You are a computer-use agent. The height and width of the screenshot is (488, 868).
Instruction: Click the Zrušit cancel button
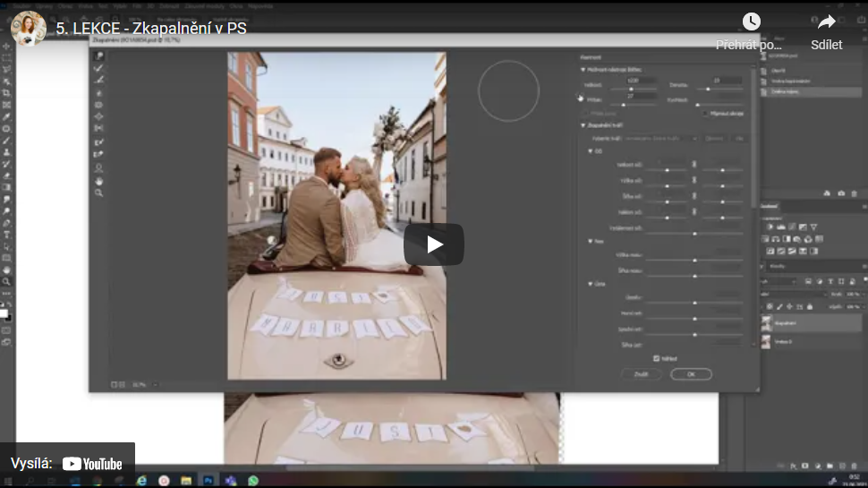[x=641, y=374]
